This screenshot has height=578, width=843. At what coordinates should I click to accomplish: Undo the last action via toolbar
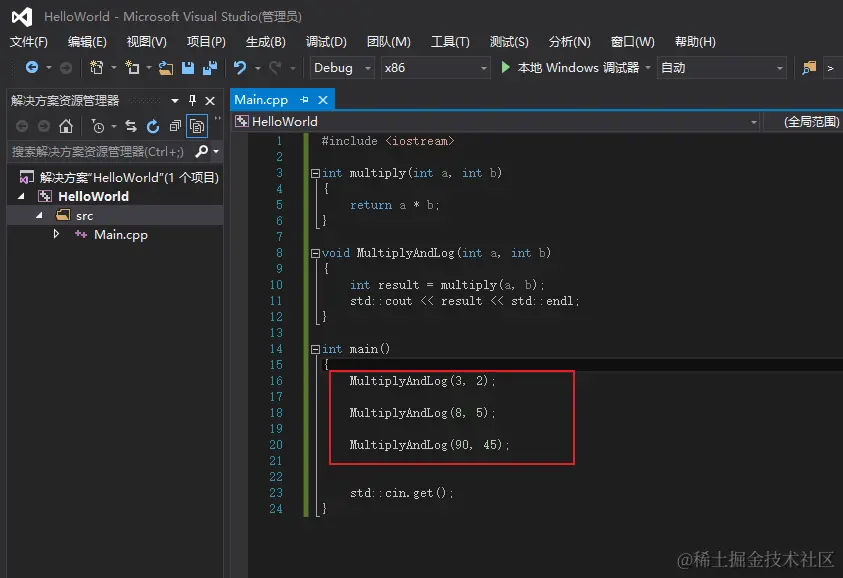240,68
